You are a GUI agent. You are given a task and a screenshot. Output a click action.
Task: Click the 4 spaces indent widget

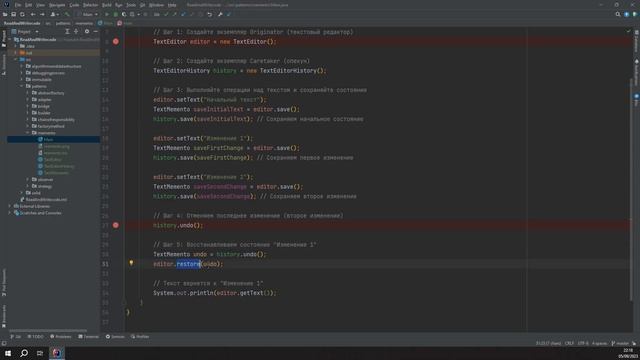tap(599, 343)
